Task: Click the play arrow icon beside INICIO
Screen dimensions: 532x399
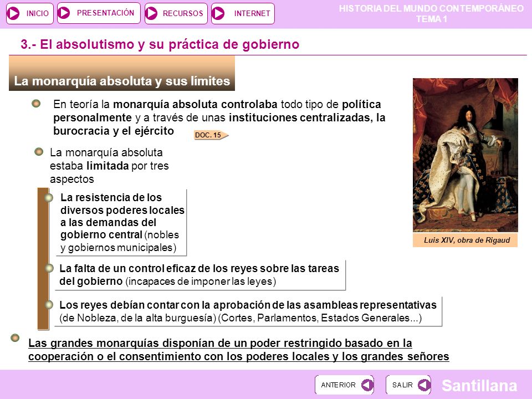Action: point(13,13)
